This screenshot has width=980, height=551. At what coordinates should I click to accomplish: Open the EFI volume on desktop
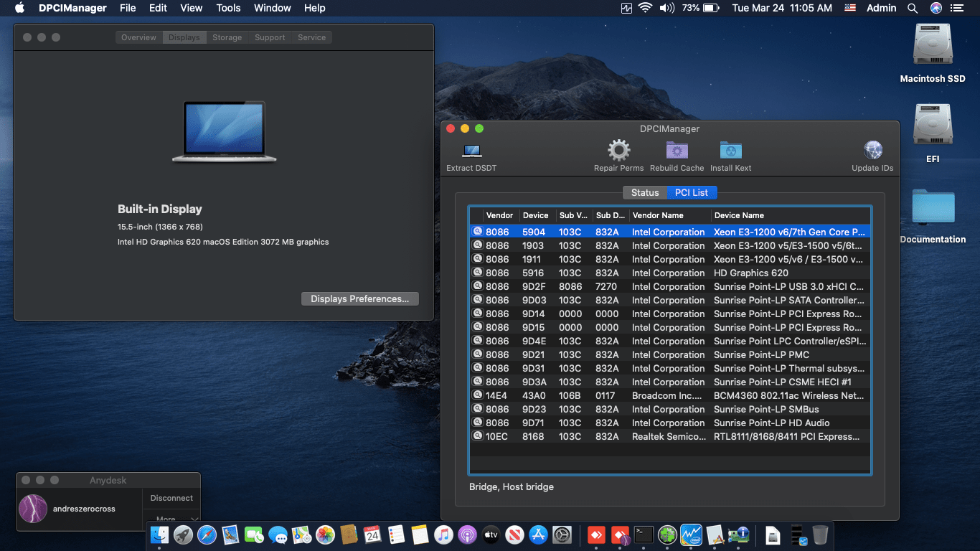click(x=932, y=126)
